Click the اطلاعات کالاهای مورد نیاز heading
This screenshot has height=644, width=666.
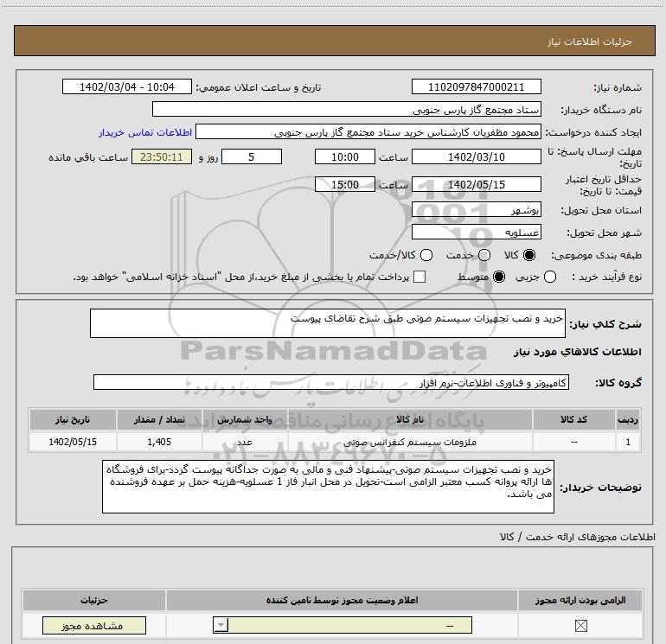(x=577, y=352)
